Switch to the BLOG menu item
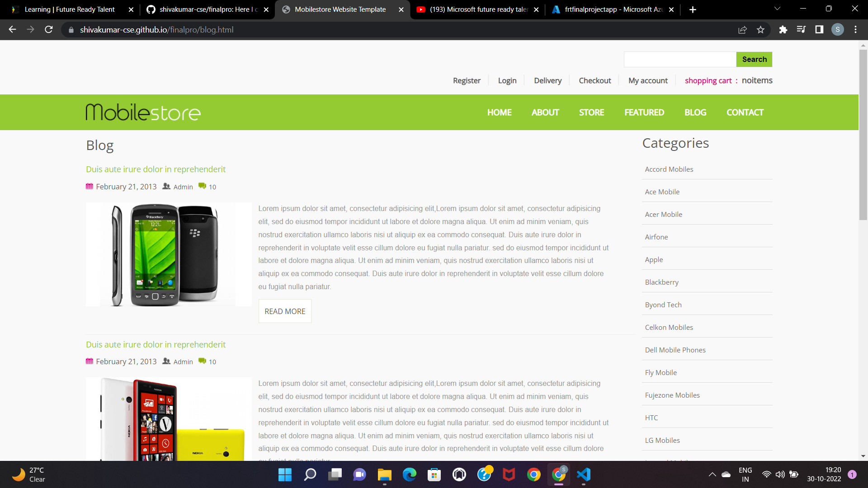868x488 pixels. click(695, 112)
